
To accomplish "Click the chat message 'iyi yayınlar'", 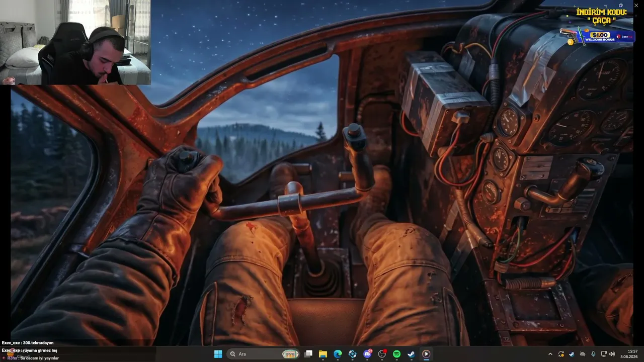I will click(48, 358).
